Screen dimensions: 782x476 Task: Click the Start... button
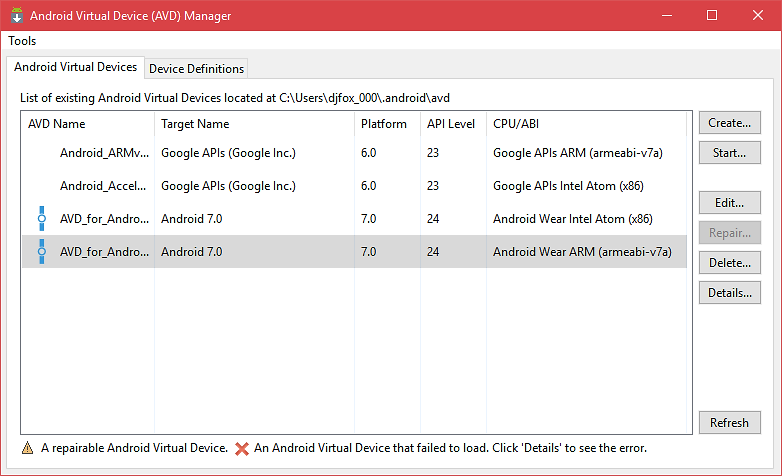coord(730,153)
